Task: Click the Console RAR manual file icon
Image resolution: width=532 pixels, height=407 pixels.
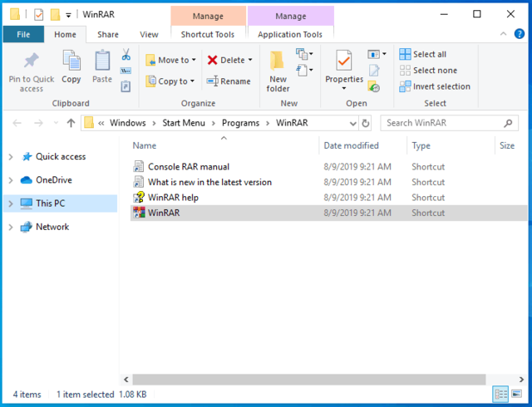Action: [x=139, y=166]
